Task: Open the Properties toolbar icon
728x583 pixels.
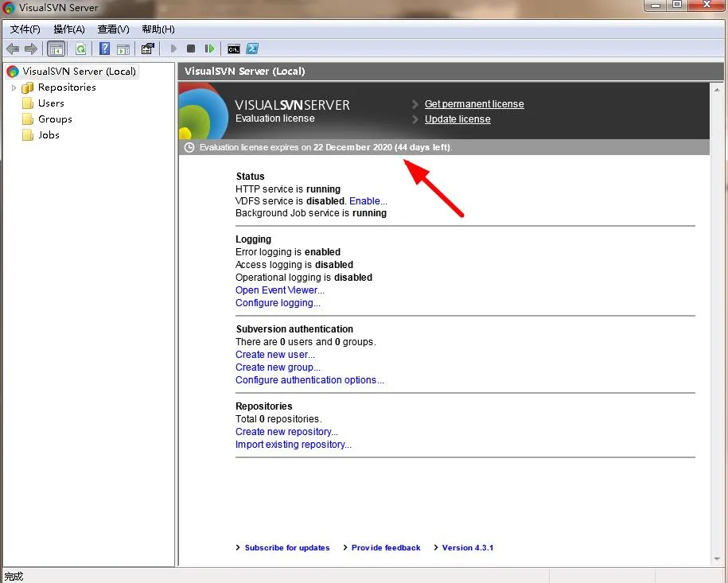Action: click(x=147, y=49)
